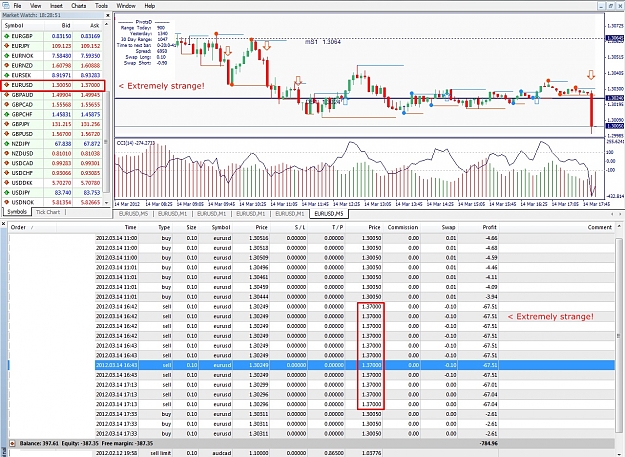Click the arrow icon beside GBPUSD
The image size is (625, 457).
pos(6,134)
